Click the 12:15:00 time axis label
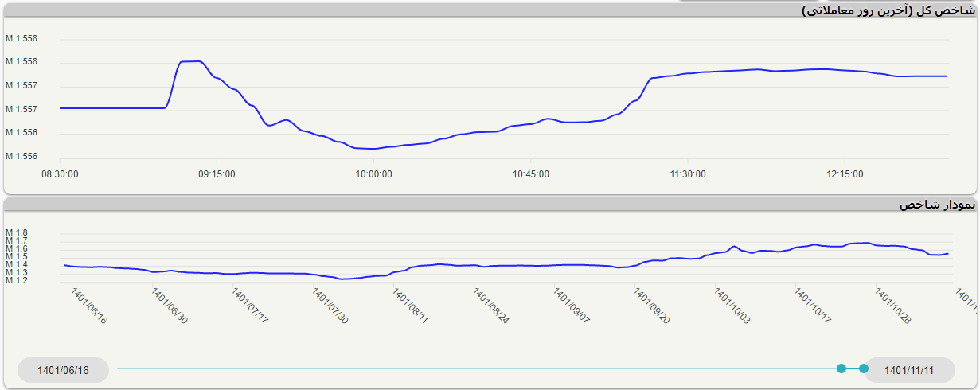The image size is (980, 390). click(x=845, y=174)
